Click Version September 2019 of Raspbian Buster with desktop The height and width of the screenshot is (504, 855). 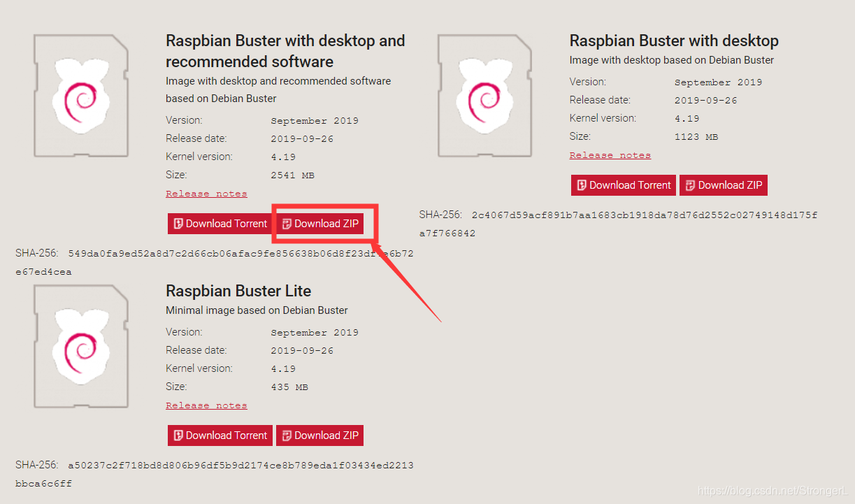point(719,82)
